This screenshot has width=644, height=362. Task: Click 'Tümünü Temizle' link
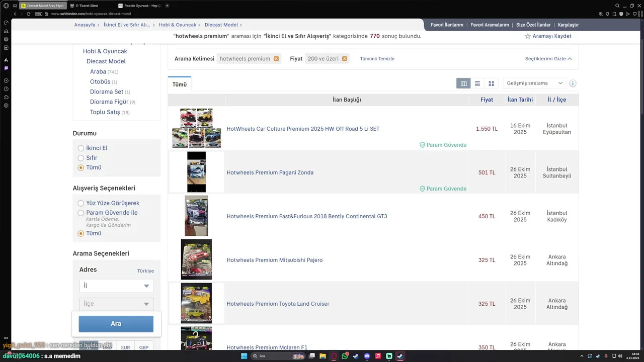click(x=377, y=59)
